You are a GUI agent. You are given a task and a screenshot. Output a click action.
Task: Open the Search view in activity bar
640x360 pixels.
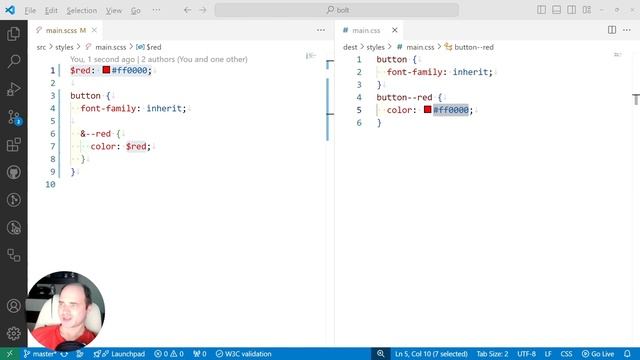pyautogui.click(x=13, y=62)
